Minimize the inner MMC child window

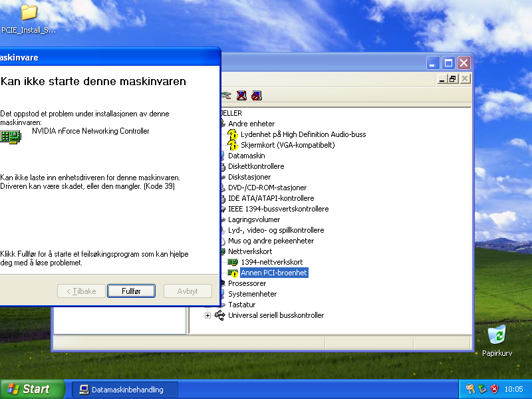(442, 79)
